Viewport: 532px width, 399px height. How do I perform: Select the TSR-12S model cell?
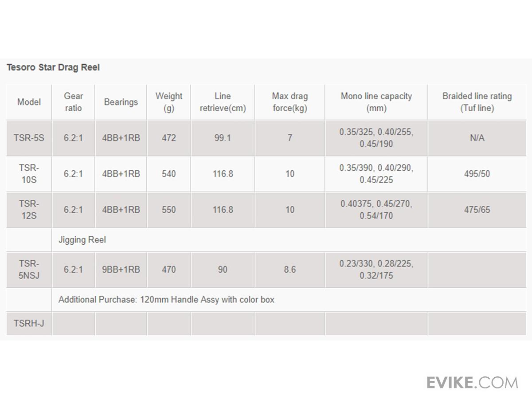pyautogui.click(x=29, y=210)
